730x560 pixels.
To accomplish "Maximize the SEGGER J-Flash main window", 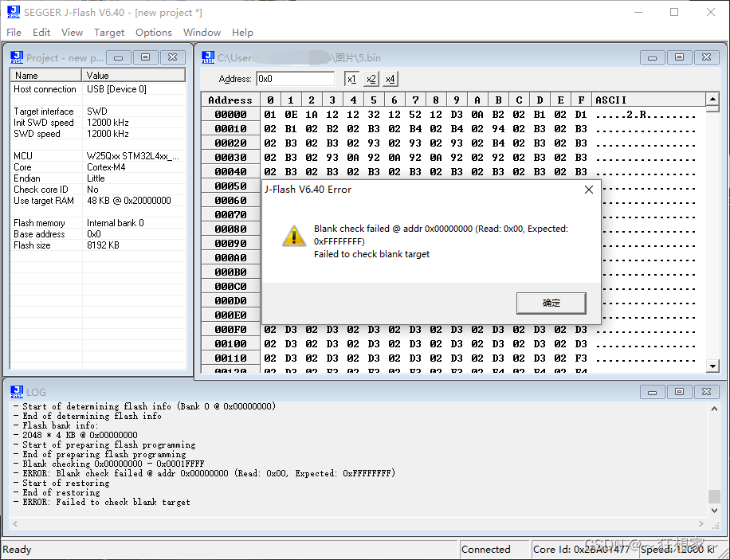I will tap(674, 12).
